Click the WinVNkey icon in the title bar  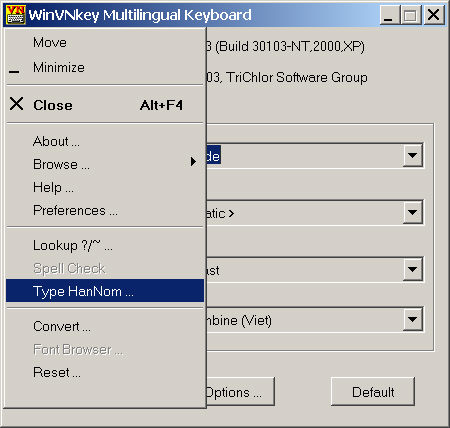click(x=16, y=15)
